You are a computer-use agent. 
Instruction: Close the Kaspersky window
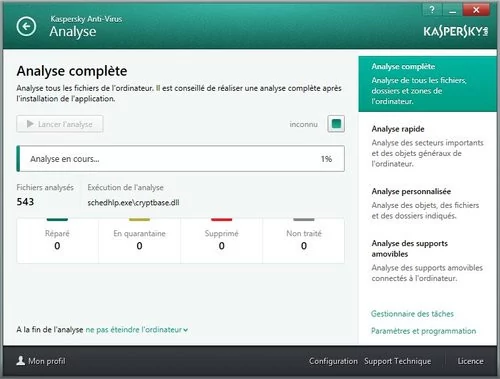[x=476, y=10]
